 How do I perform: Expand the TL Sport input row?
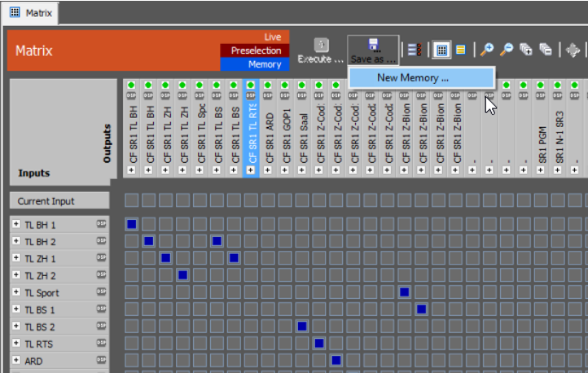16,292
